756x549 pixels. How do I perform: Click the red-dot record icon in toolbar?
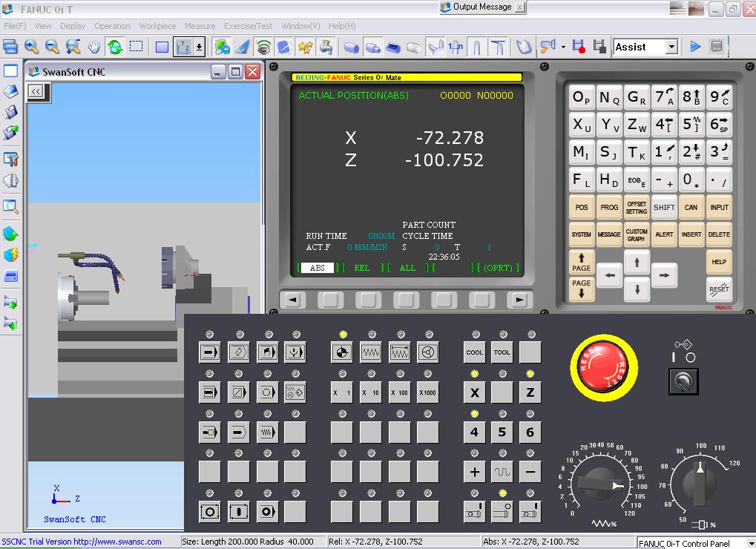(x=579, y=47)
